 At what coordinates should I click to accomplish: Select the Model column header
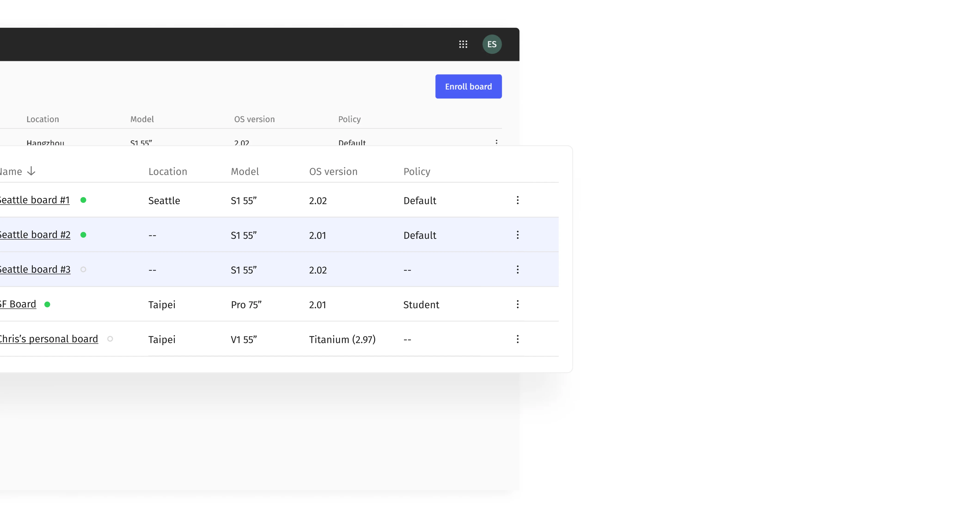click(245, 171)
